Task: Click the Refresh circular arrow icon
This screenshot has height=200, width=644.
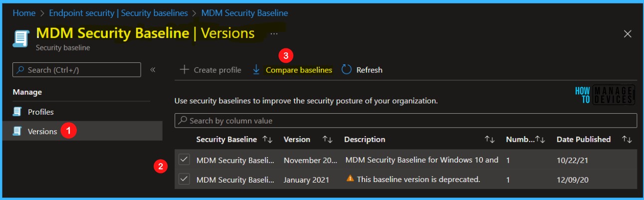Action: click(347, 70)
